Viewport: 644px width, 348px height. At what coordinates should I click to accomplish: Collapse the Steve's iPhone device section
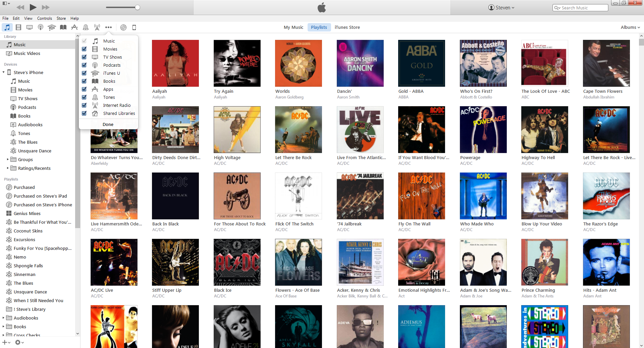pos(4,72)
